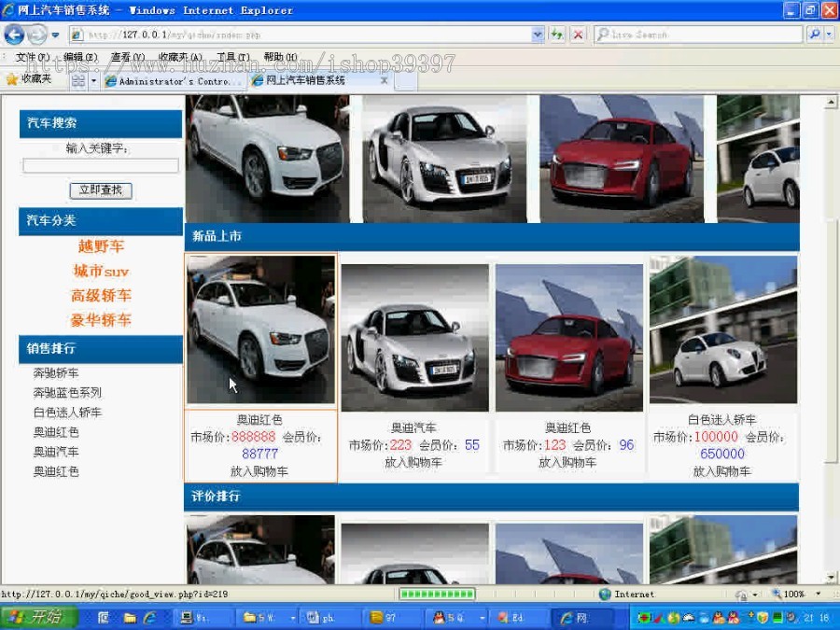Screen dimensions: 840x630
Task: Expand the address bar history dropdown
Action: click(x=538, y=35)
